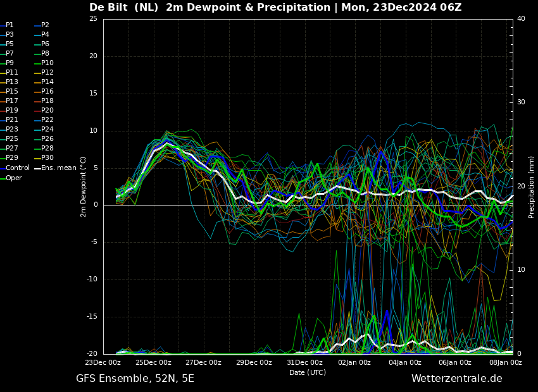This screenshot has width=538, height=392.
Task: Click the Date (UTC) axis label
Action: pyautogui.click(x=308, y=372)
